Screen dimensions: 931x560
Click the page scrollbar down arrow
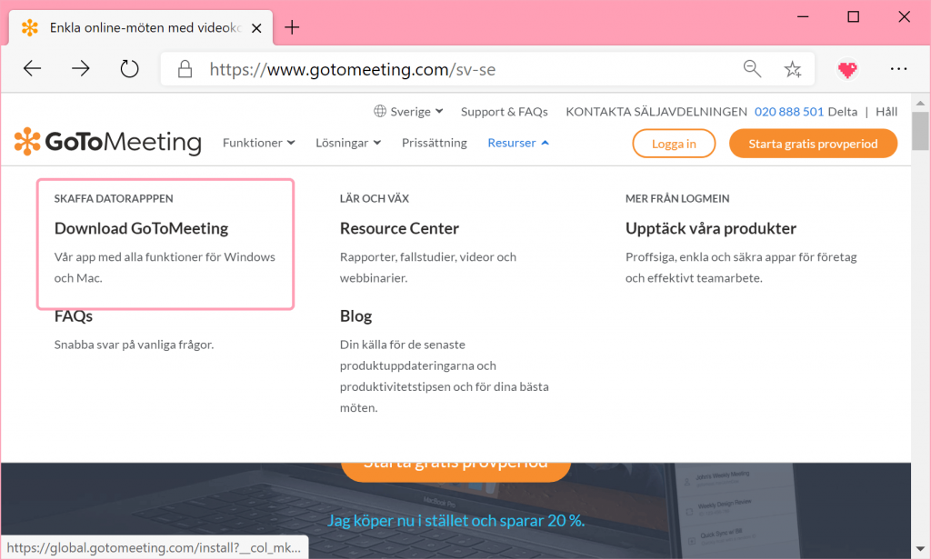point(920,549)
